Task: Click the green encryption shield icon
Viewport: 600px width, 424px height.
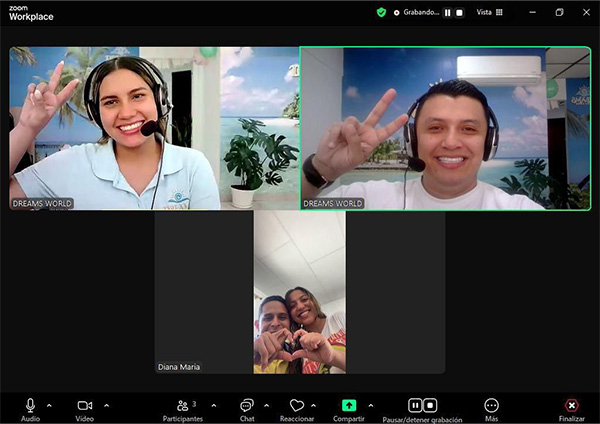Action: [381, 13]
